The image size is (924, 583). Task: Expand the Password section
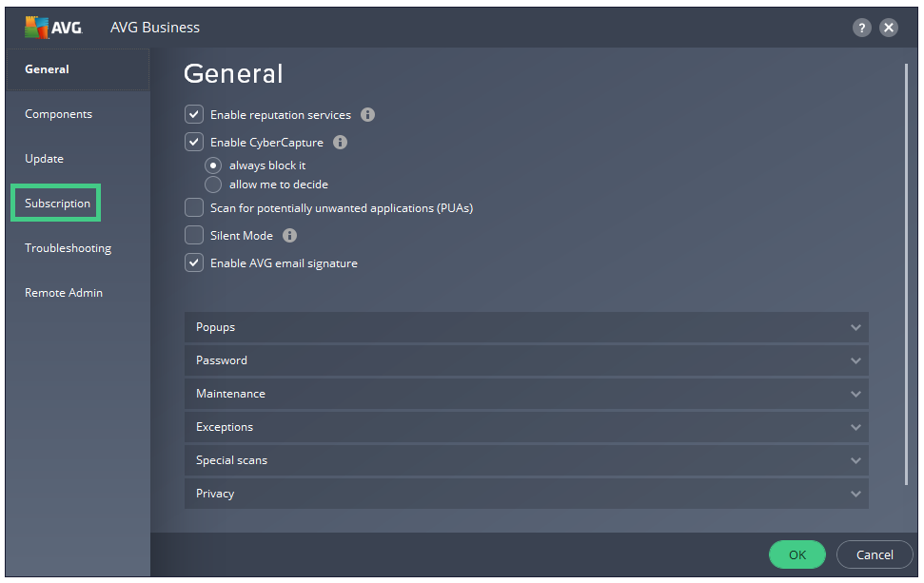(526, 360)
